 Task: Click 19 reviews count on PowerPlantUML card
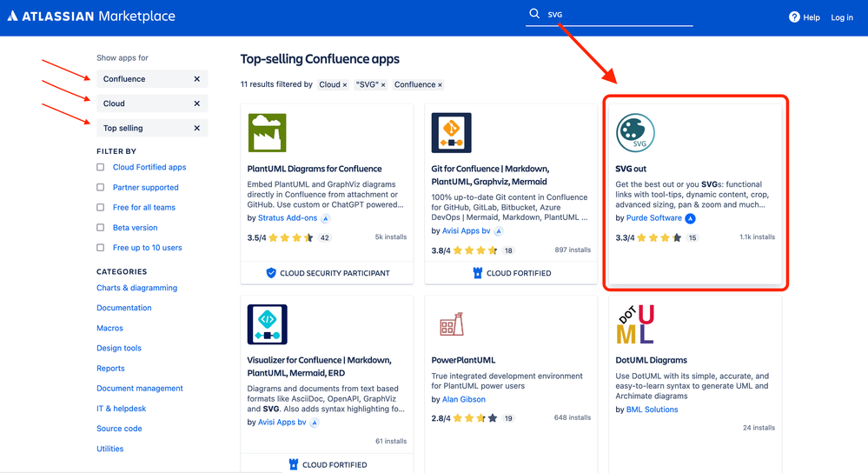coord(508,419)
